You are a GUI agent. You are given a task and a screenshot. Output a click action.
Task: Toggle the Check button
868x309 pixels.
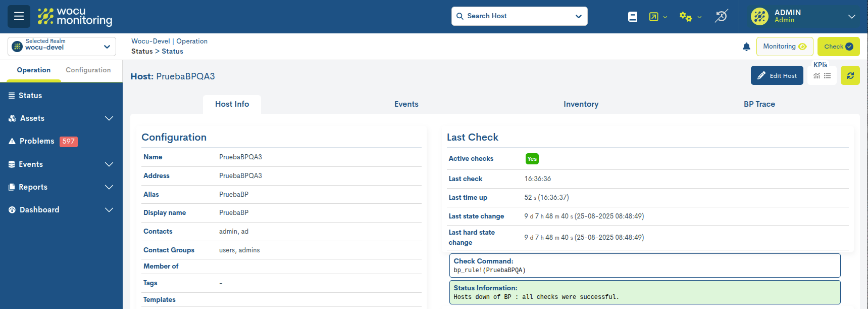click(x=838, y=47)
